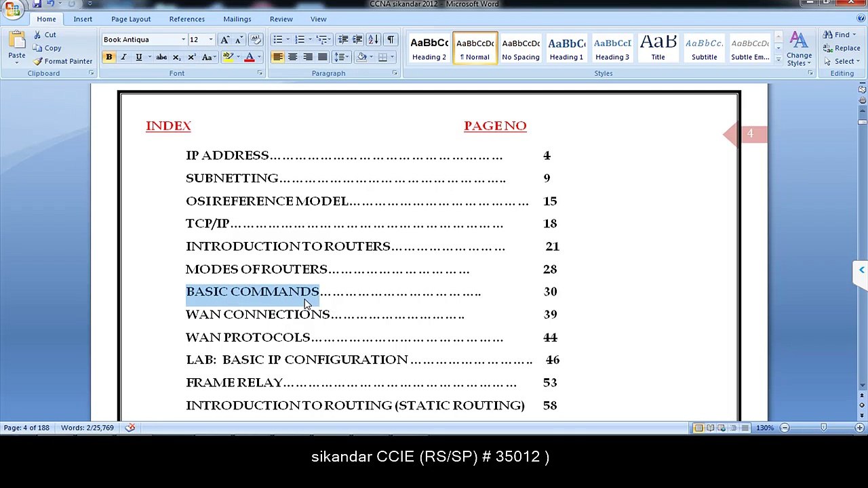Open the Borders dropdown
868x488 pixels.
pyautogui.click(x=393, y=57)
